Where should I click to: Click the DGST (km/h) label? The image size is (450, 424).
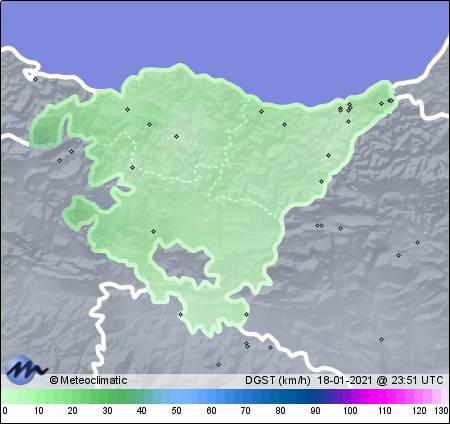coord(278,380)
